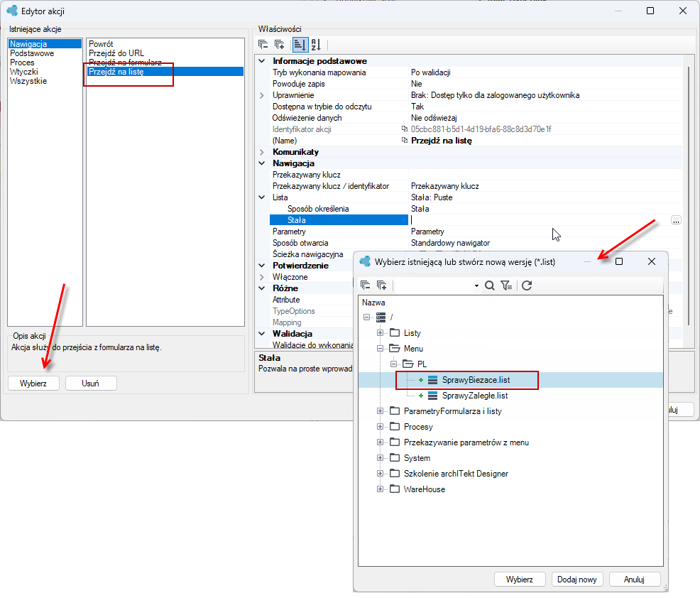Click the copy icon beside the (Name) value
Image resolution: width=700 pixels, height=598 pixels.
(405, 140)
